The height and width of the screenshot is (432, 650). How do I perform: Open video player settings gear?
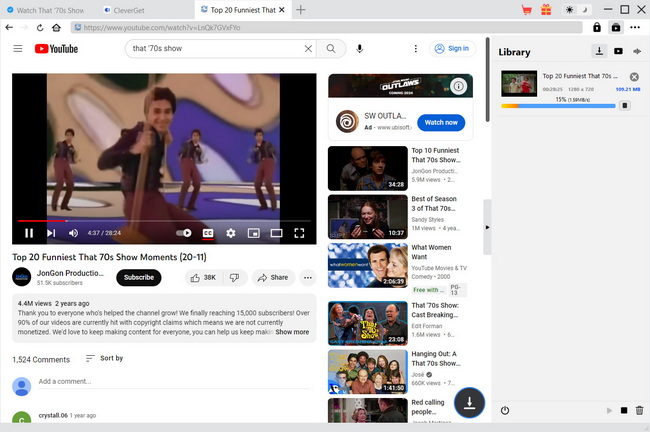(231, 233)
